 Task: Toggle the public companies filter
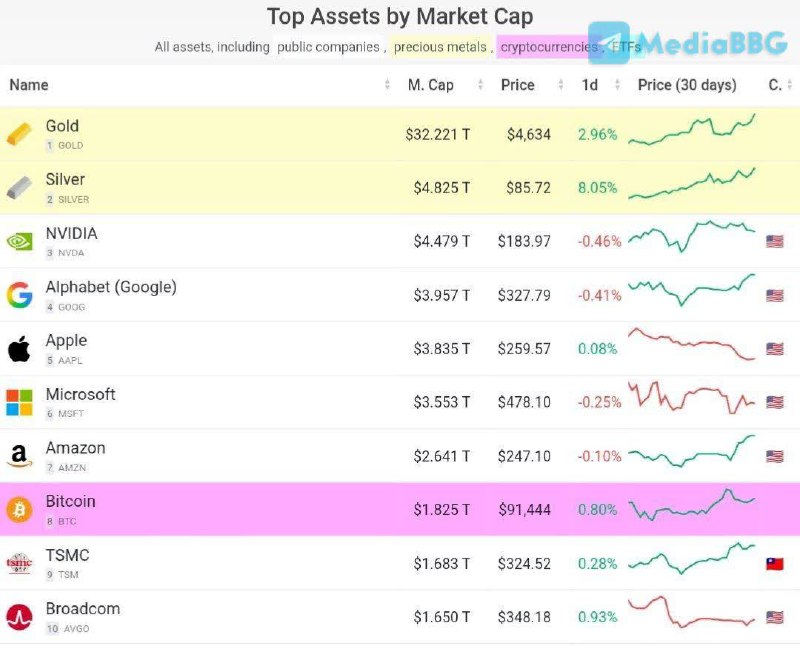tap(328, 47)
